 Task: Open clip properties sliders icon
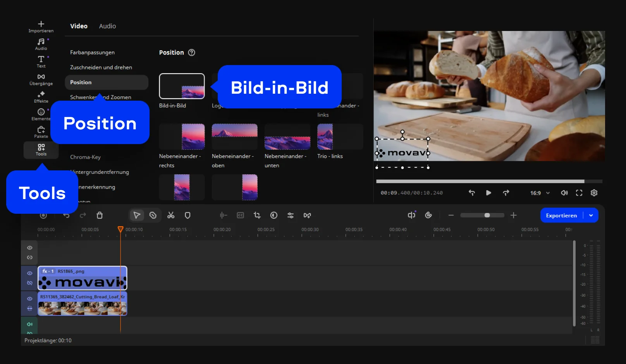(x=291, y=215)
